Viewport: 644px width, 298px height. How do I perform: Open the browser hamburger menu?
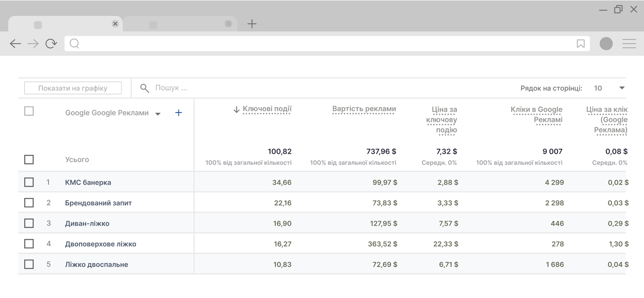coord(629,44)
